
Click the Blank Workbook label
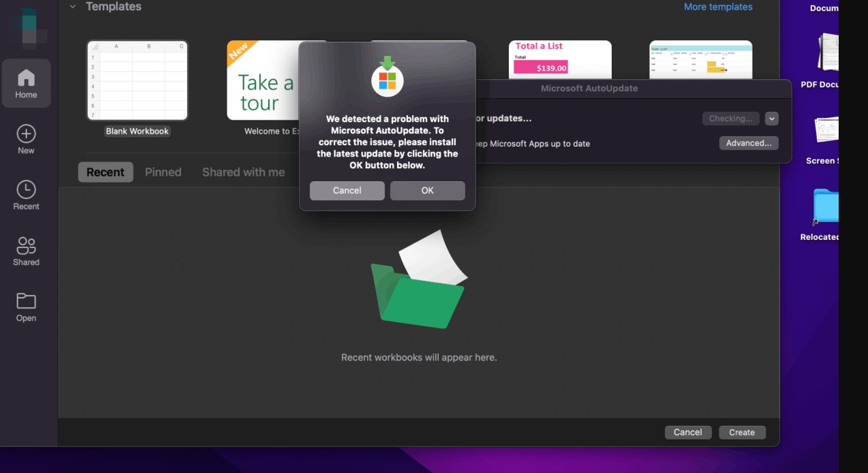[137, 131]
